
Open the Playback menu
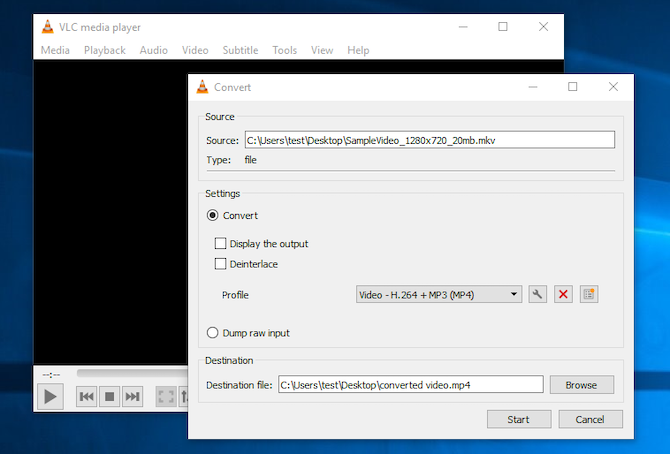point(105,50)
